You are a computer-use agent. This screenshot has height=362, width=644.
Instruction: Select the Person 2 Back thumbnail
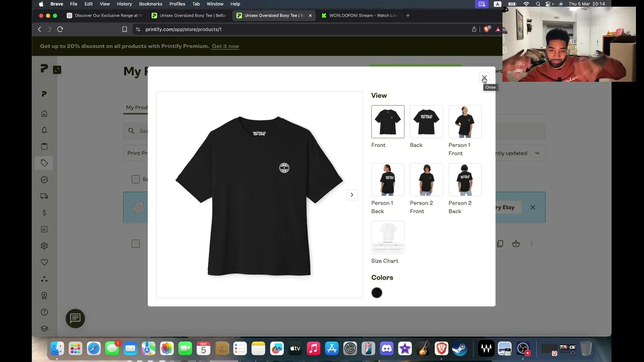pyautogui.click(x=465, y=179)
